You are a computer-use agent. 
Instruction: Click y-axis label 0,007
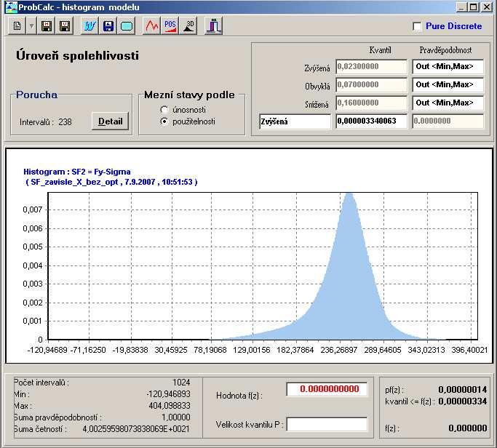(33, 209)
